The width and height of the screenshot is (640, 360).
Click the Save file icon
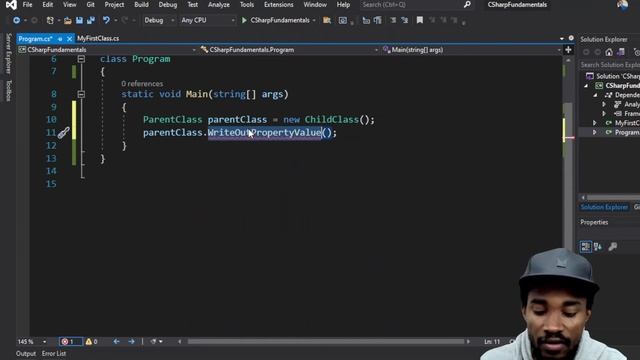79,20
